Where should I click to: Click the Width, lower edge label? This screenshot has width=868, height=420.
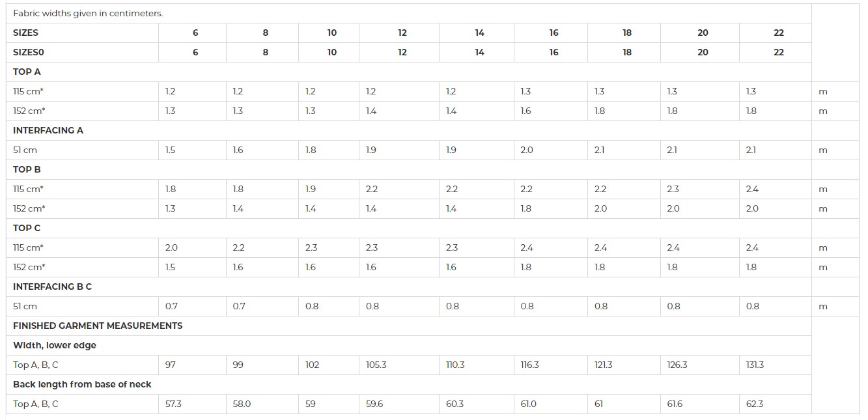(55, 345)
